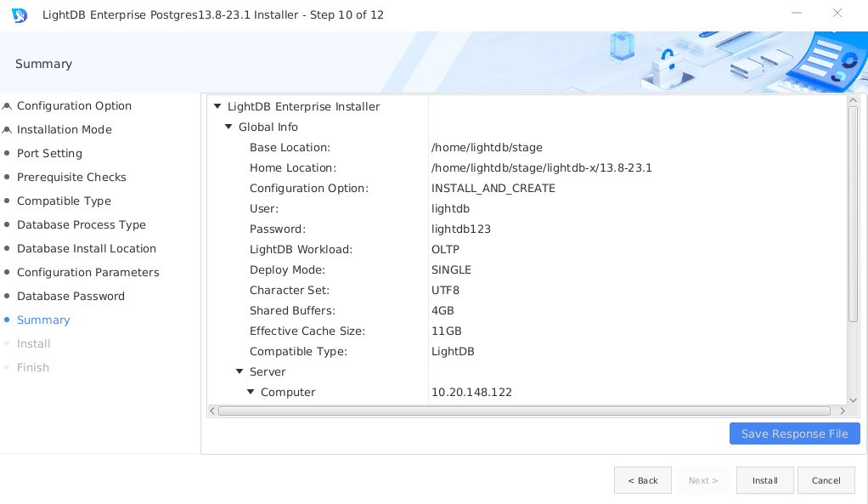The height and width of the screenshot is (504, 868).
Task: Select the LightDB Workload row label
Action: coord(301,250)
